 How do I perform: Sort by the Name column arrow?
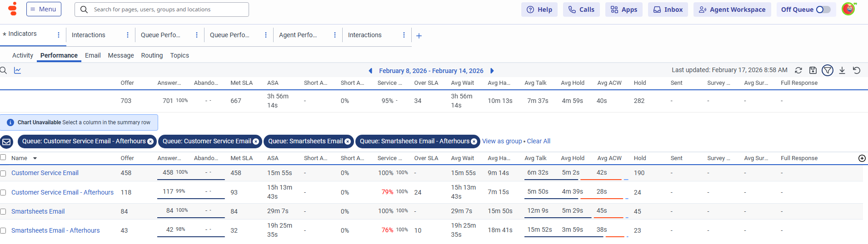coord(35,158)
